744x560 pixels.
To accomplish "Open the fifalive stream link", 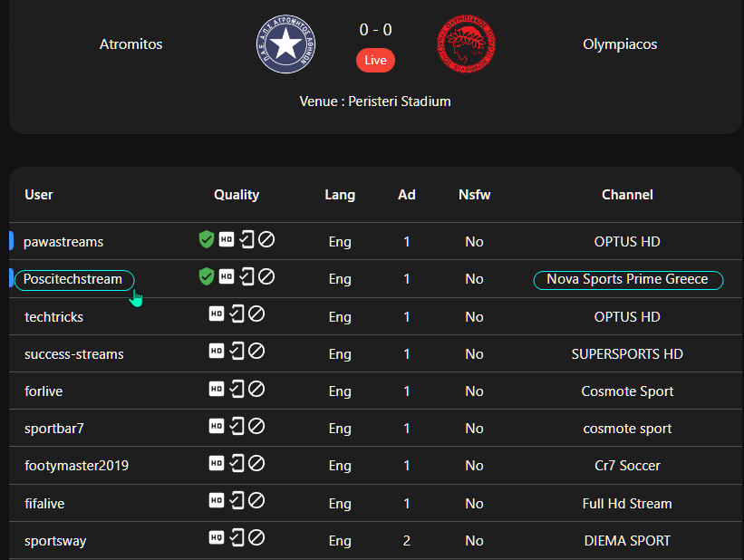I will point(44,504).
